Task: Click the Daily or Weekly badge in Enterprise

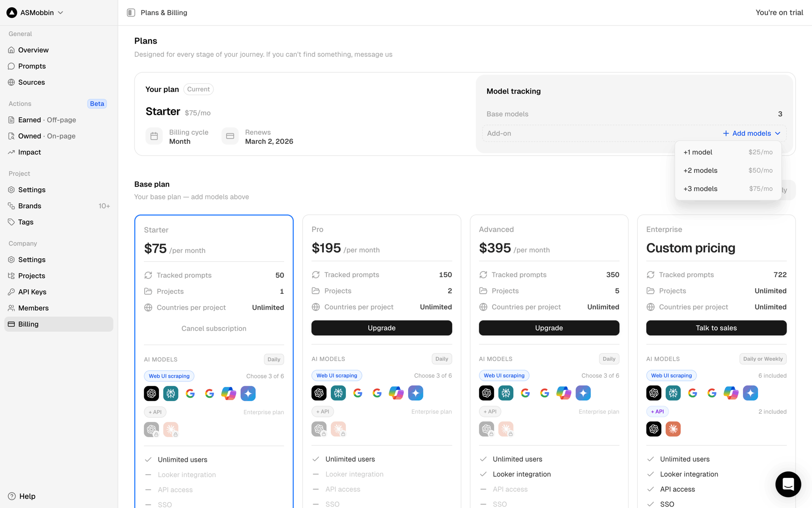Action: 763,359
